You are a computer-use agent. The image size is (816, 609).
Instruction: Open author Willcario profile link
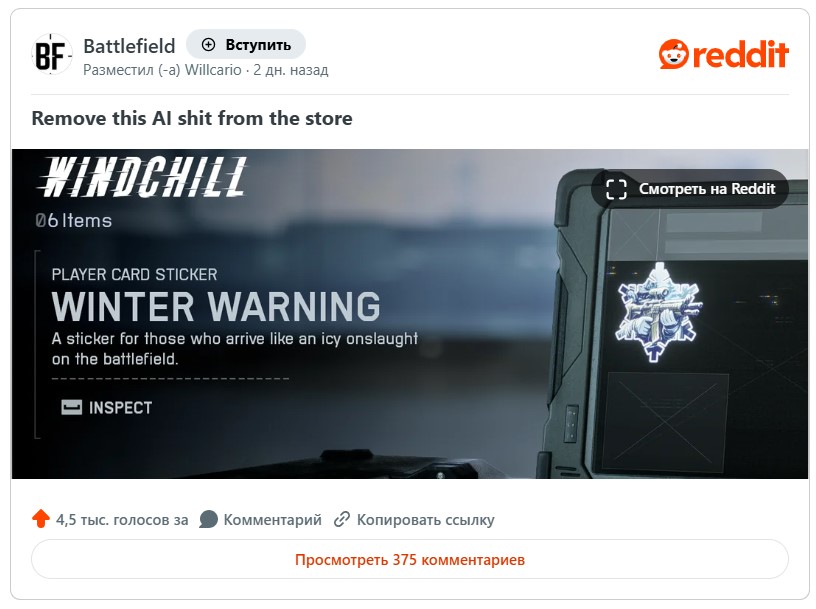pos(213,70)
